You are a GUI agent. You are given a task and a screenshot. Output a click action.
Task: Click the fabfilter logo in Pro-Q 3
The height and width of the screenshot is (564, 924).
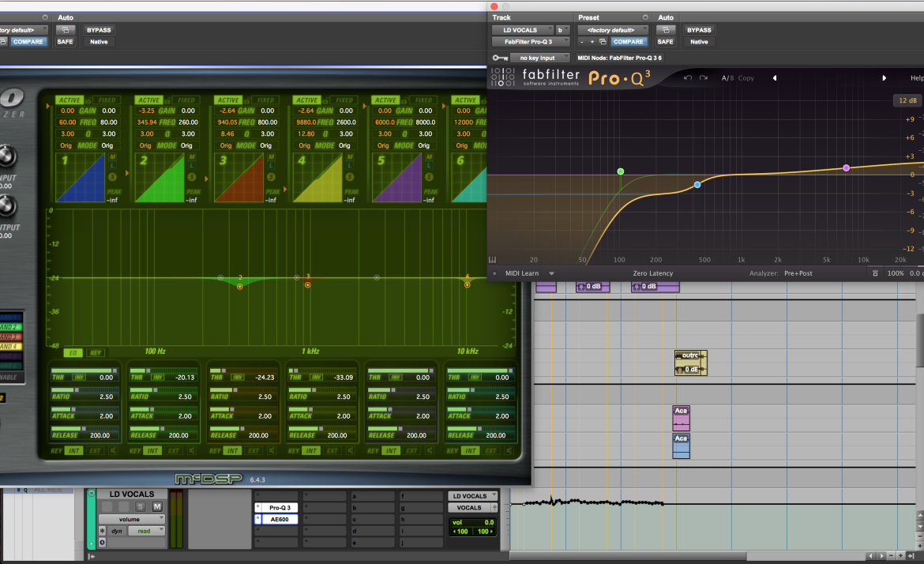537,77
